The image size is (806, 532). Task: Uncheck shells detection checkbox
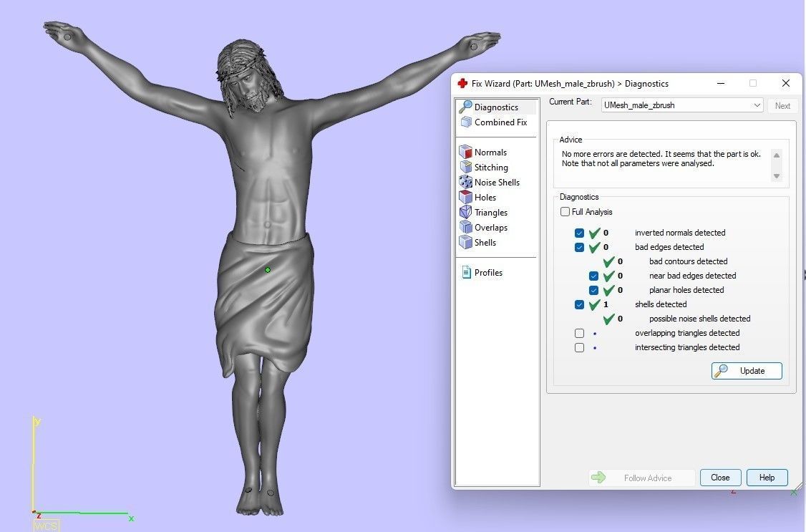point(579,304)
